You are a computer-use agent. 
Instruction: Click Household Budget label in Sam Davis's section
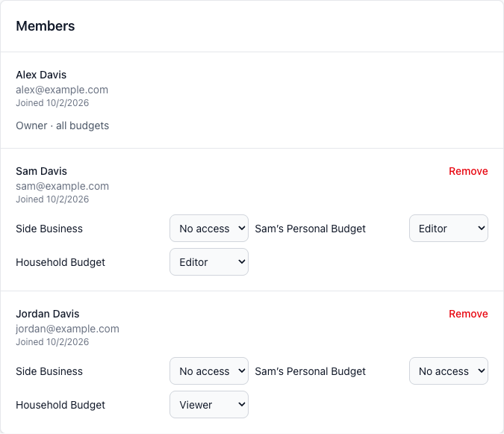(x=60, y=262)
